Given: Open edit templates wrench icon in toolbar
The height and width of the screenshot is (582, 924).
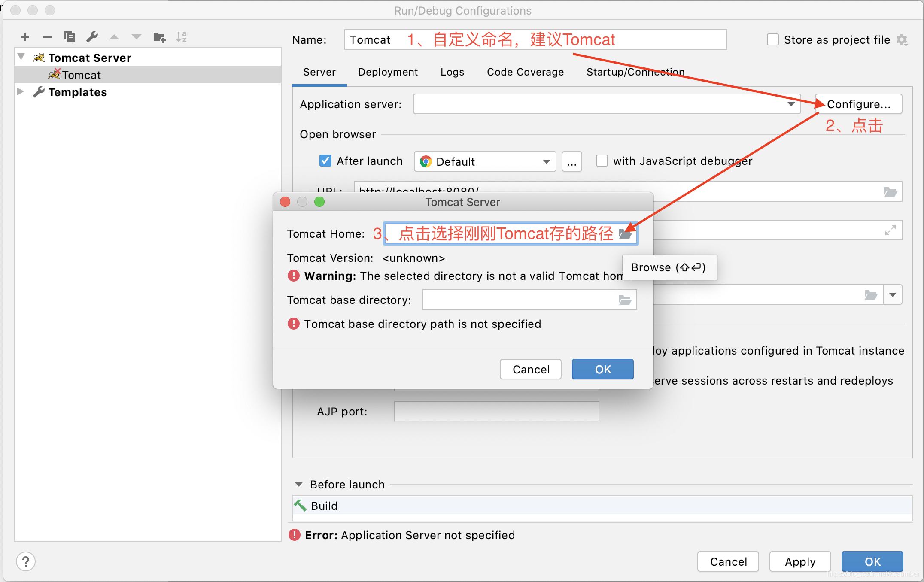Looking at the screenshot, I should (x=92, y=37).
